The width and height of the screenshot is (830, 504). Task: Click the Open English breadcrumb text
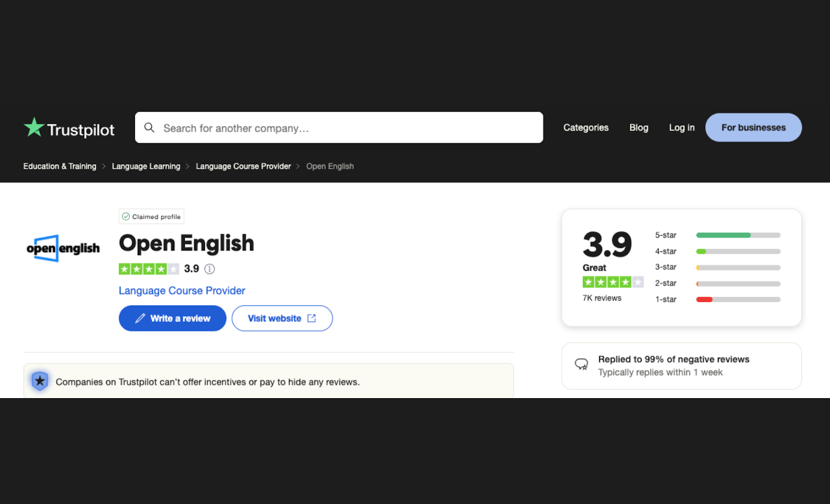point(330,166)
